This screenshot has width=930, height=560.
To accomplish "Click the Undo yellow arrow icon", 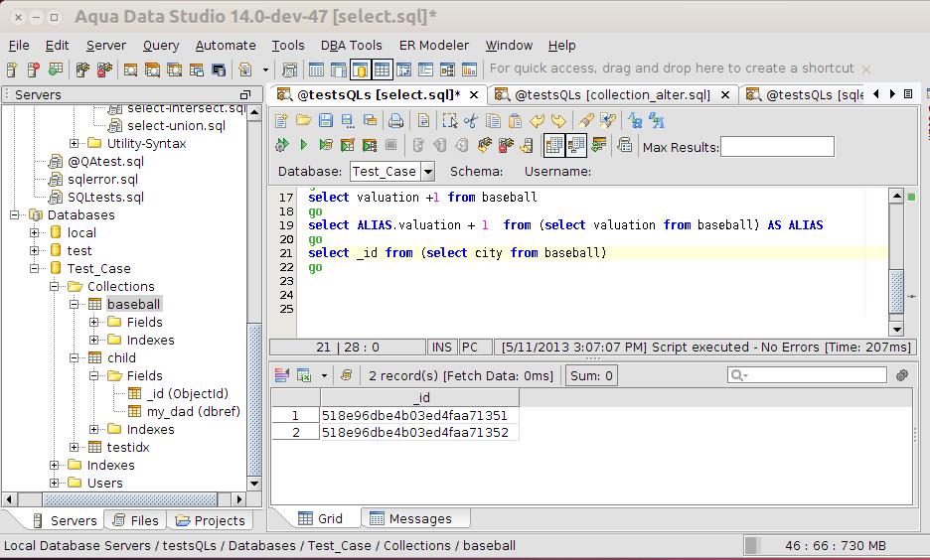I will click(x=537, y=121).
